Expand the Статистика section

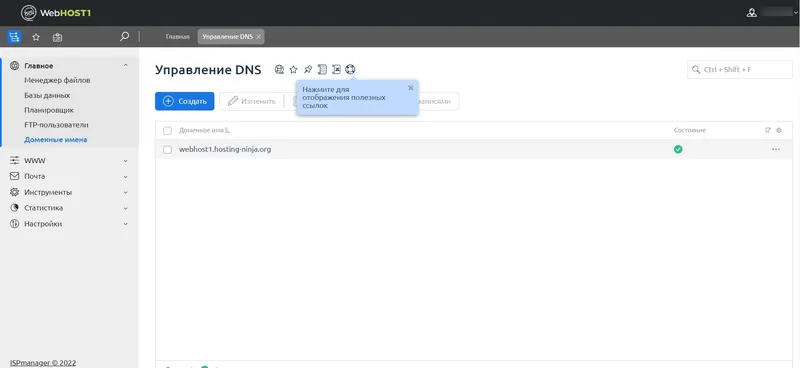point(126,208)
